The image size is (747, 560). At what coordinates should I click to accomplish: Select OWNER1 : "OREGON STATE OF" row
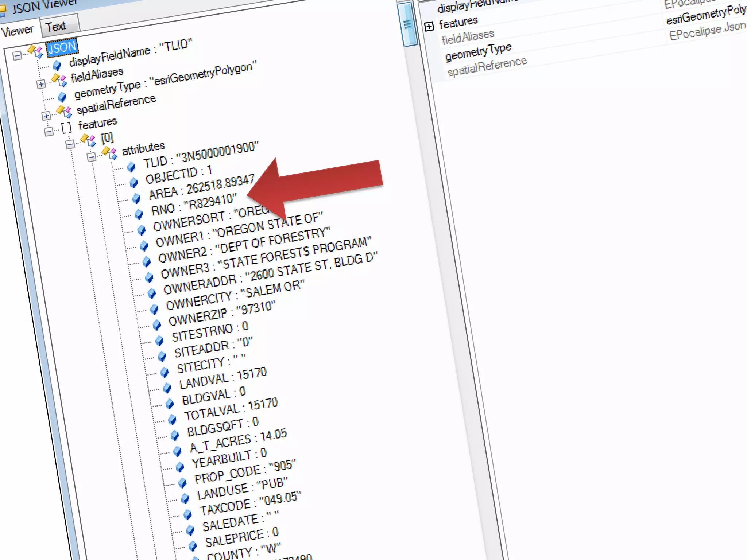click(239, 229)
